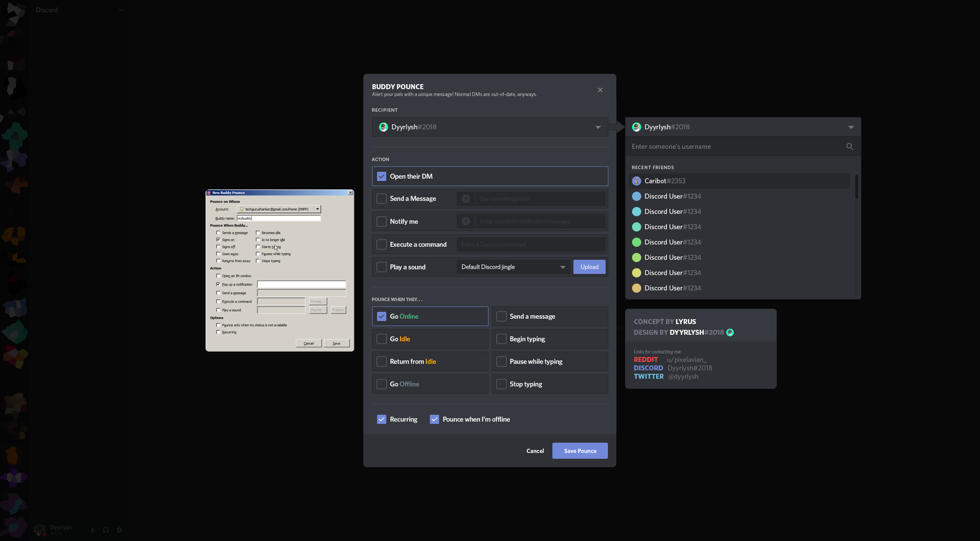Collapse the friend picker dropdown arrow
Viewport: 980px width, 541px height.
(x=851, y=127)
